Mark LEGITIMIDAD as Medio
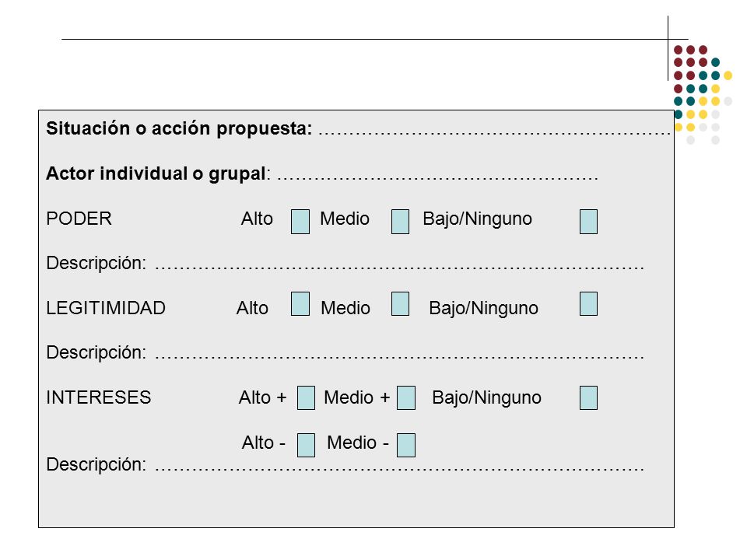 tap(400, 304)
